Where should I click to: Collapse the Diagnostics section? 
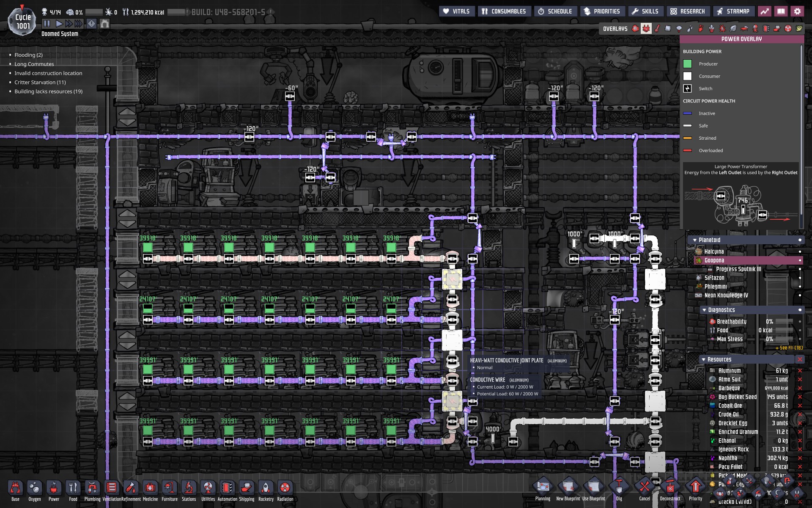(x=704, y=310)
